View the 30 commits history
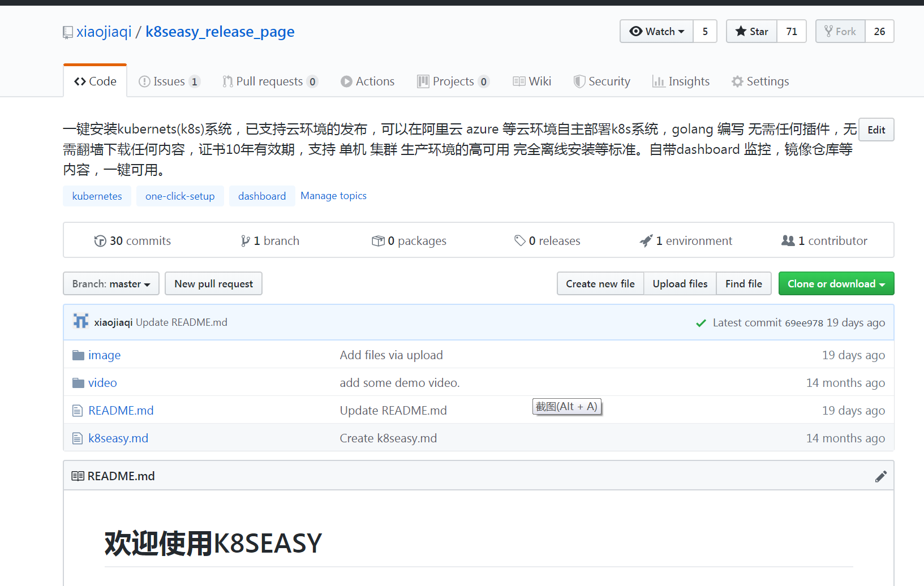Screen dimensions: 924x586 [132, 240]
